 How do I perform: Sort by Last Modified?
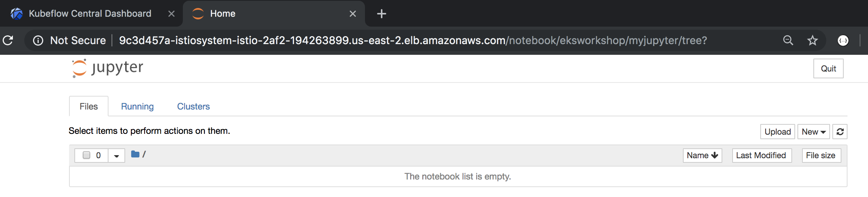pos(761,155)
